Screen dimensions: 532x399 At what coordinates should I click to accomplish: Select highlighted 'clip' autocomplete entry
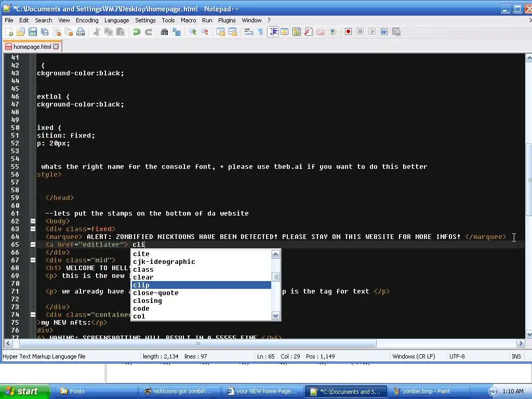point(202,285)
